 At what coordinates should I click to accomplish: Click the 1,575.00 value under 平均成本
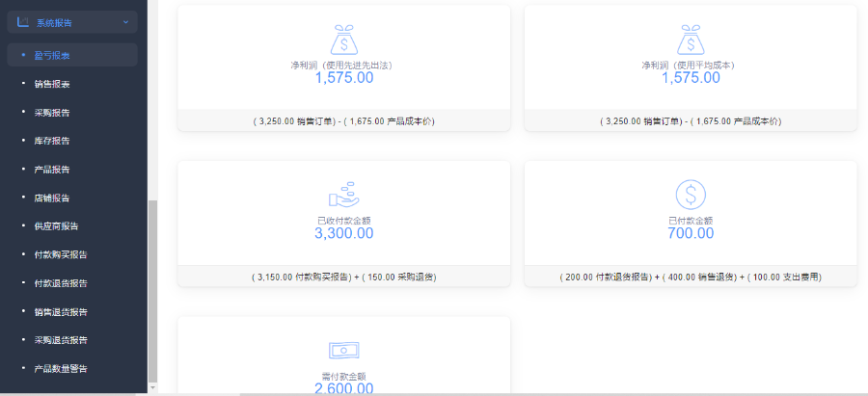click(x=691, y=78)
